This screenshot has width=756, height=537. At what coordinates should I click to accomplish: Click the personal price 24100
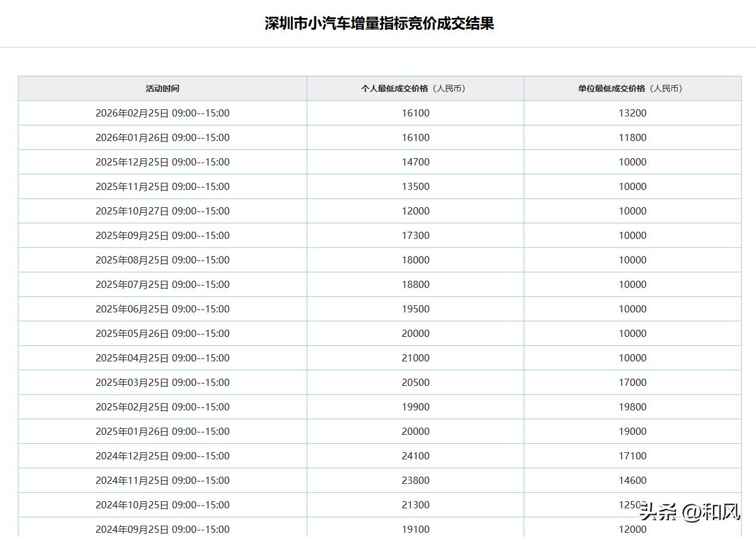click(x=415, y=456)
